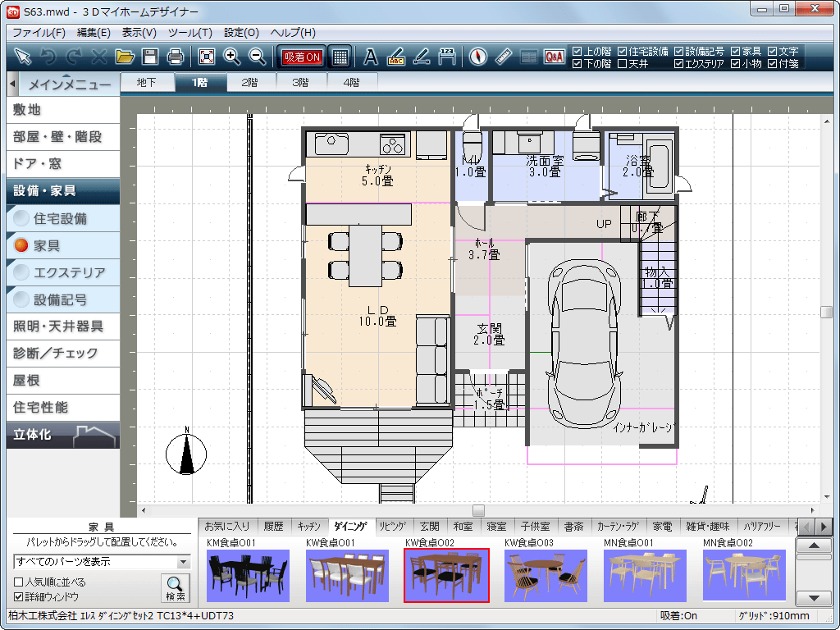Select the line drawing pencil tool
840x630 pixels.
pos(422,57)
